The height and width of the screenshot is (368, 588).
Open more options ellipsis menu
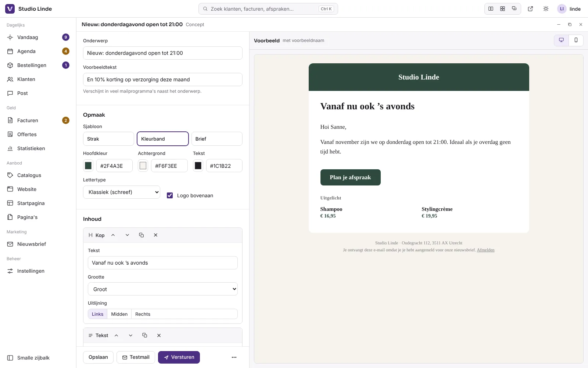click(x=234, y=357)
